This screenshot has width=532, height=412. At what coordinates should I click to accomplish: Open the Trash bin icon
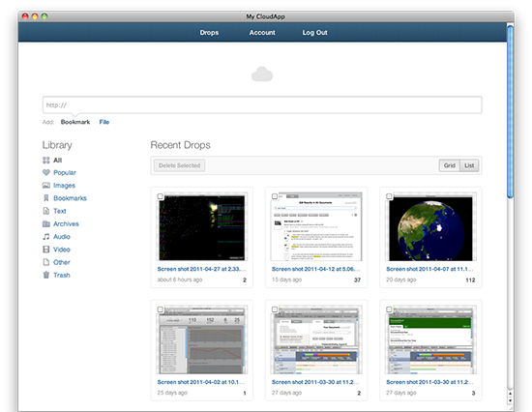(46, 275)
